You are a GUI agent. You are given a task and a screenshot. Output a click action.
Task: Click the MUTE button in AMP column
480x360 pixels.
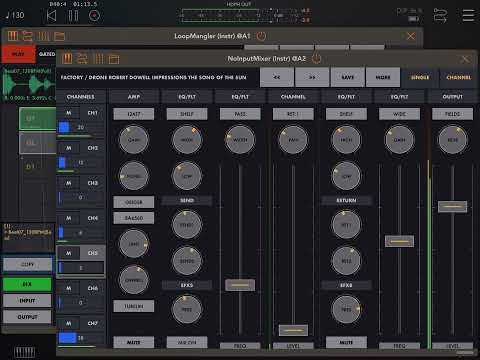point(134,342)
